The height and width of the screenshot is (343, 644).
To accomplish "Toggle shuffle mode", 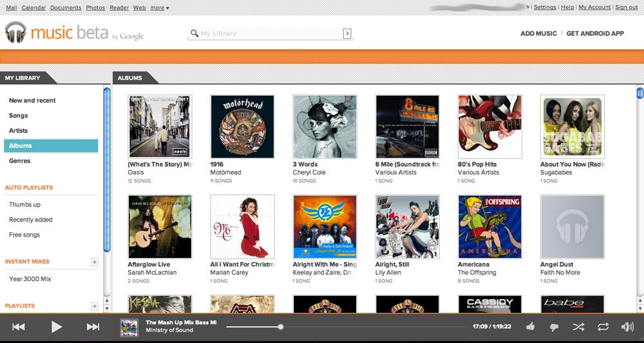I will click(x=578, y=326).
